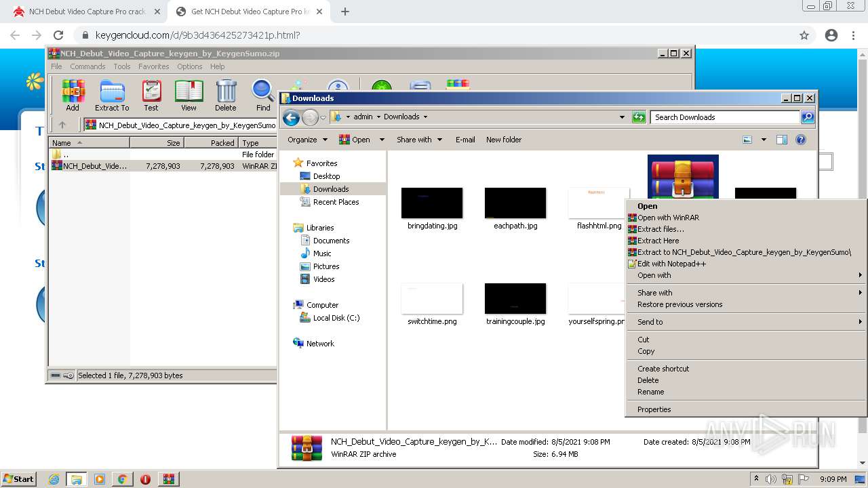Select Desktop in Favorites
Image resolution: width=868 pixels, height=488 pixels.
326,176
